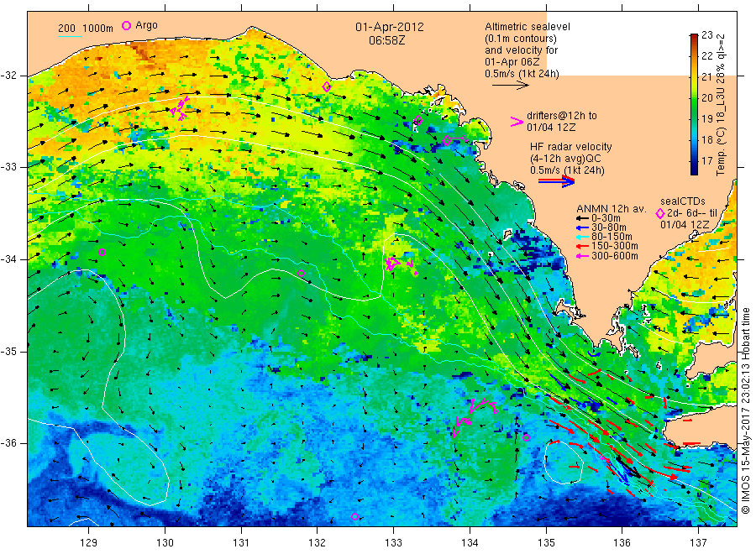Click the '1000m' depth contour label

pos(98,29)
